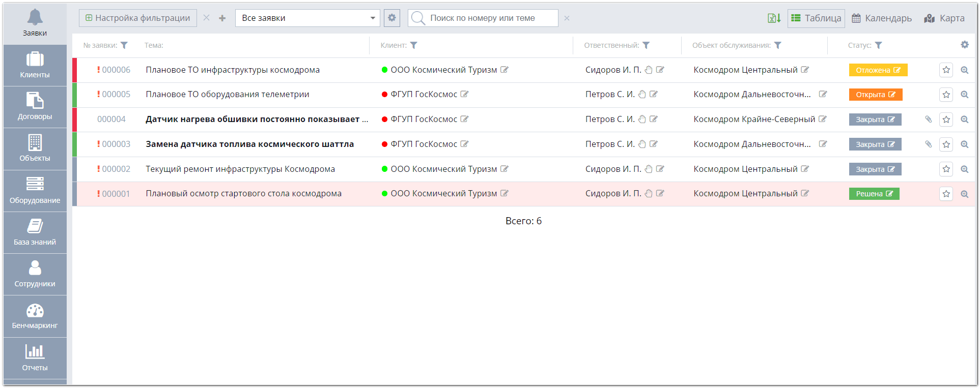Click the Тема column header
The height and width of the screenshot is (388, 980).
click(154, 45)
